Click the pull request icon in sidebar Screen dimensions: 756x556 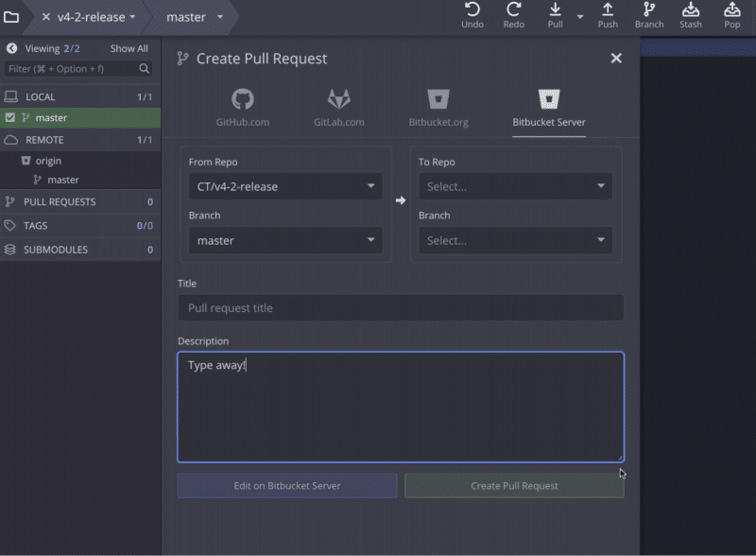[x=9, y=201]
